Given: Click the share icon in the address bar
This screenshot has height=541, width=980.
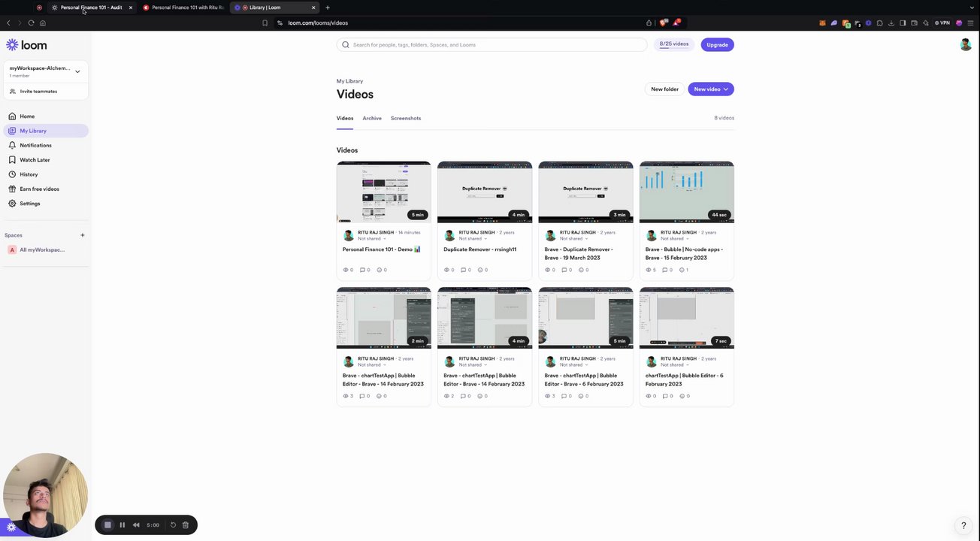Looking at the screenshot, I should [x=649, y=23].
